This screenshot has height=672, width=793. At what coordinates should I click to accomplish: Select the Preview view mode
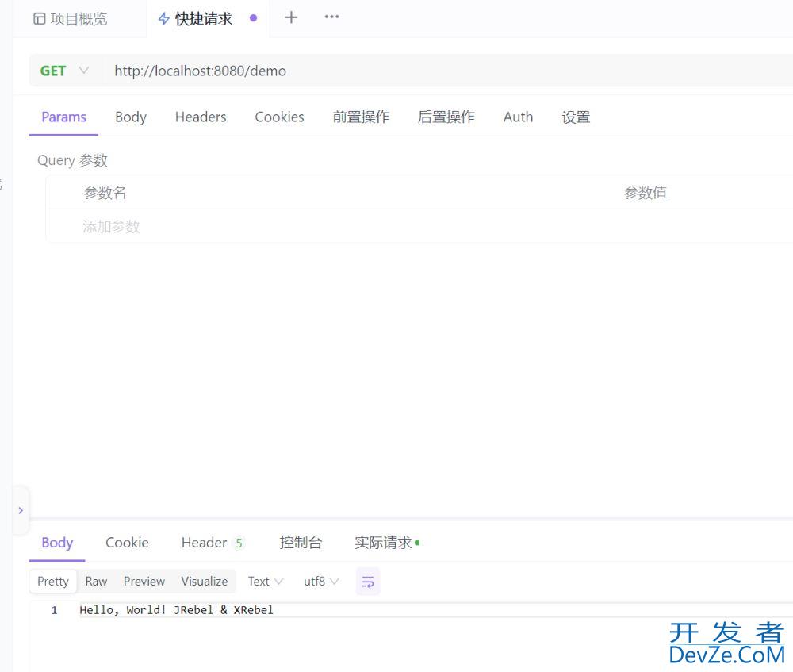click(x=144, y=581)
